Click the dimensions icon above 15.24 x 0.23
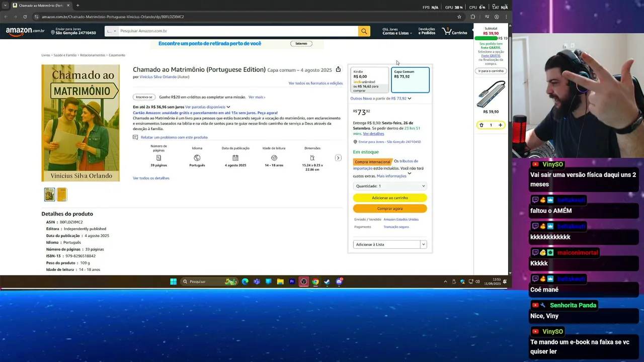Viewport: 644px width, 362px height. click(x=312, y=158)
